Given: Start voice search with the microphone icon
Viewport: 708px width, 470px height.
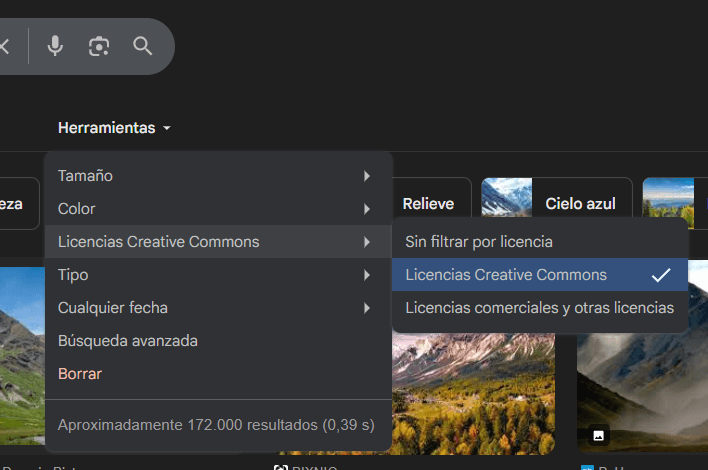Looking at the screenshot, I should click(55, 46).
